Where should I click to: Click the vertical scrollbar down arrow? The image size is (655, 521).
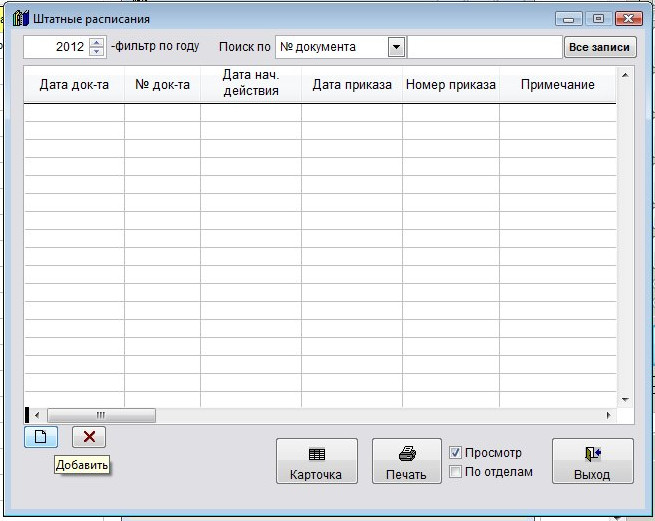[x=625, y=400]
